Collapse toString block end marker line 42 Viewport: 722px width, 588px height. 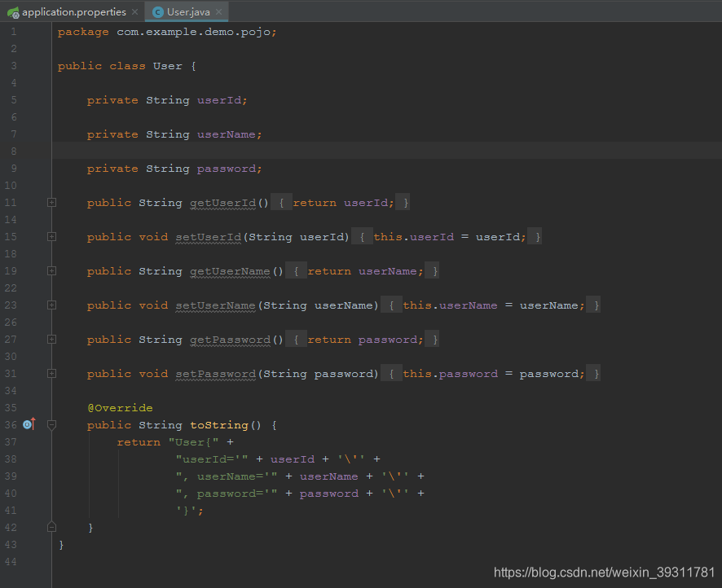[x=51, y=527]
